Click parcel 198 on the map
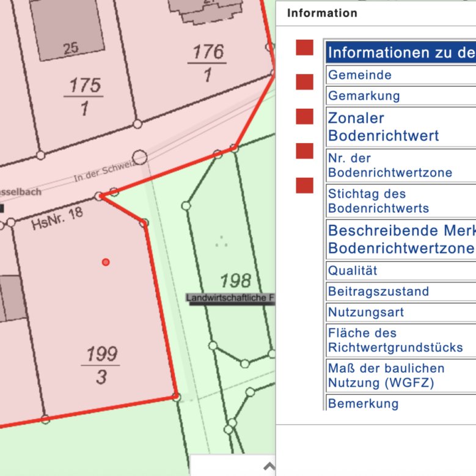476x476 pixels. (x=235, y=280)
